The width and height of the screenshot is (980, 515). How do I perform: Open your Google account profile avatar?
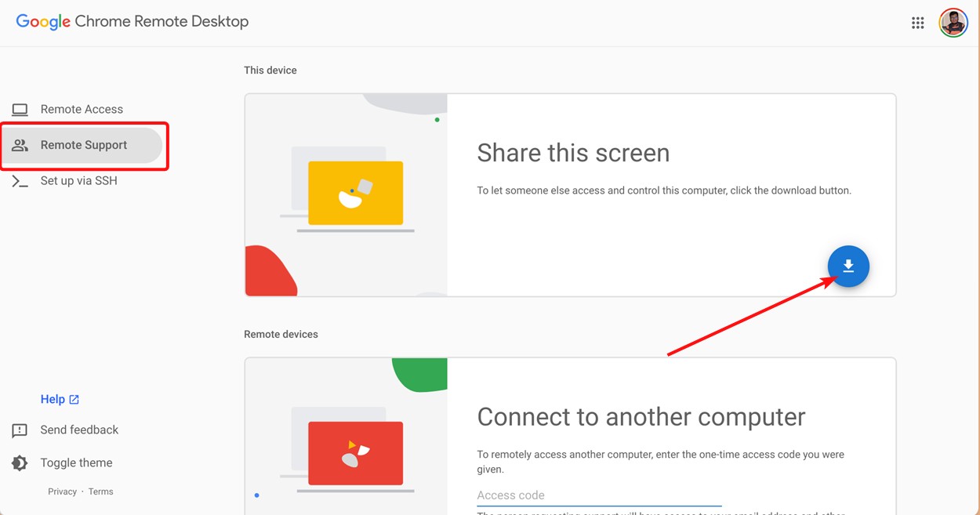click(953, 23)
